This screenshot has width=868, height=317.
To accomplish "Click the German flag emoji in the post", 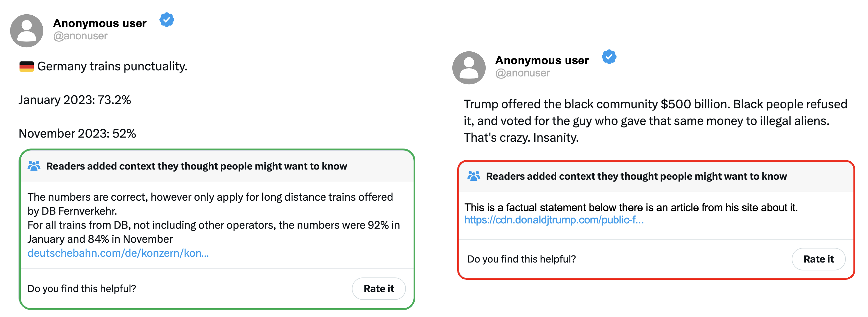I will 27,66.
